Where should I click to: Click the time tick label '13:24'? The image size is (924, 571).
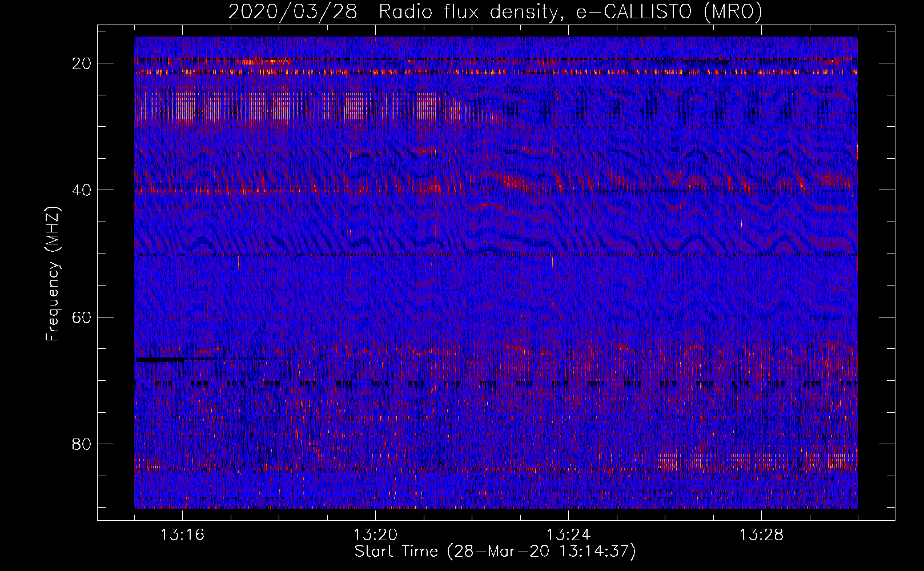568,535
